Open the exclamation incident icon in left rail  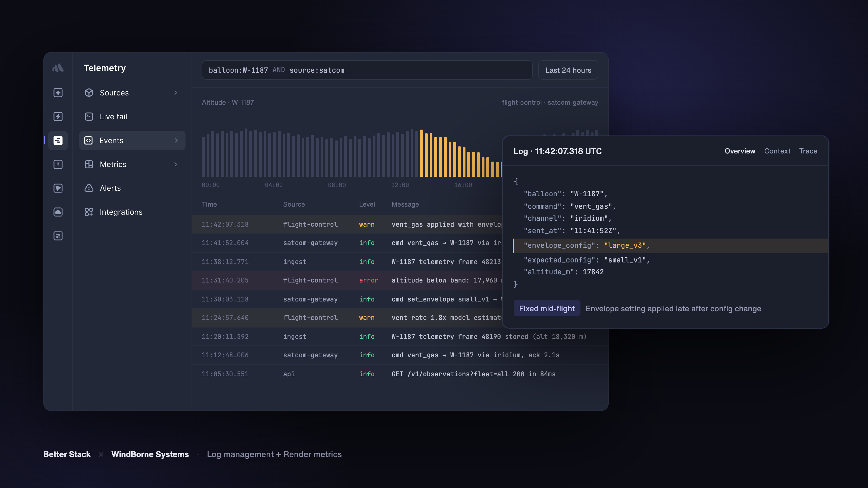[58, 164]
